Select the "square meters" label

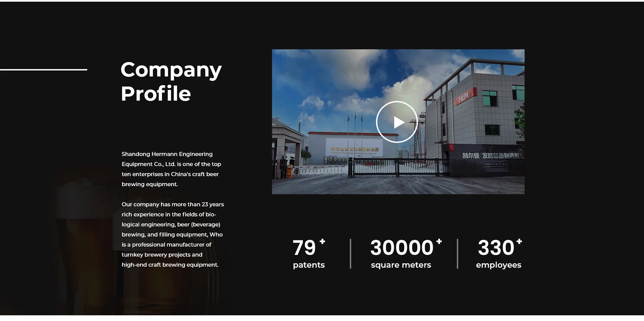pos(401,265)
